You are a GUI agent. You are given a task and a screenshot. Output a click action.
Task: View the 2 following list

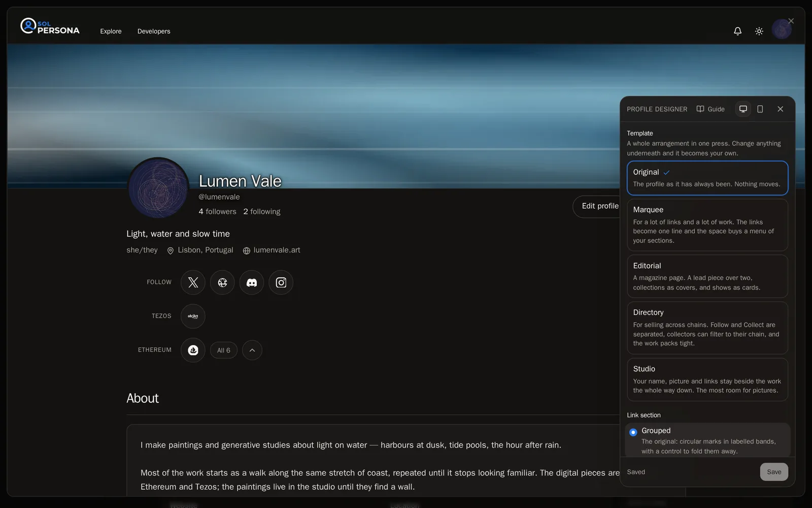tap(262, 211)
